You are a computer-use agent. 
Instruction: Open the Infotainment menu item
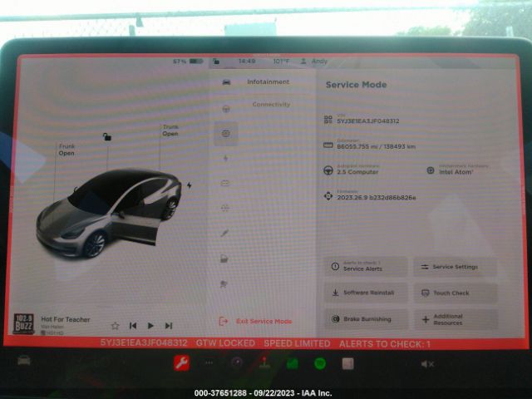pos(268,81)
